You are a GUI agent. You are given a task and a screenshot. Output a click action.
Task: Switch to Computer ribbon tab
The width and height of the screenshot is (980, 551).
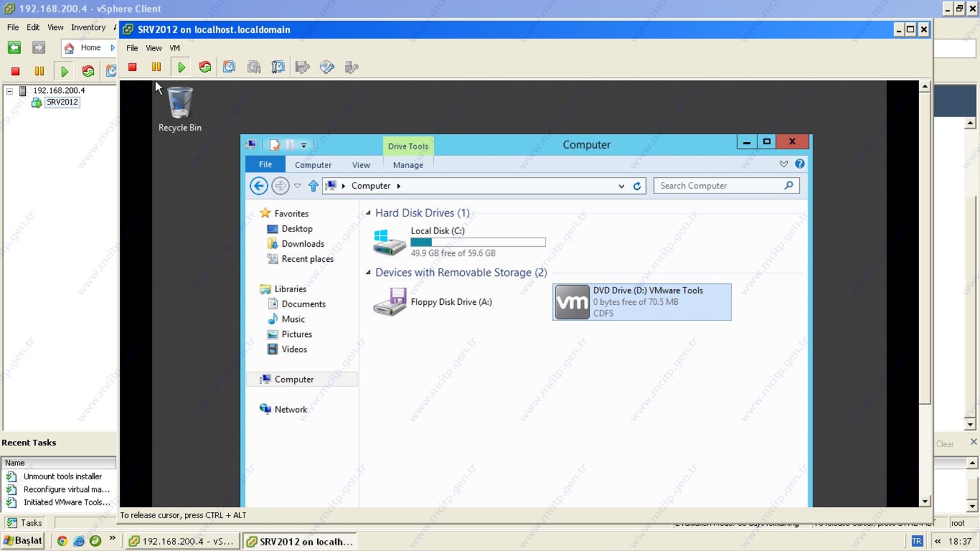(313, 165)
